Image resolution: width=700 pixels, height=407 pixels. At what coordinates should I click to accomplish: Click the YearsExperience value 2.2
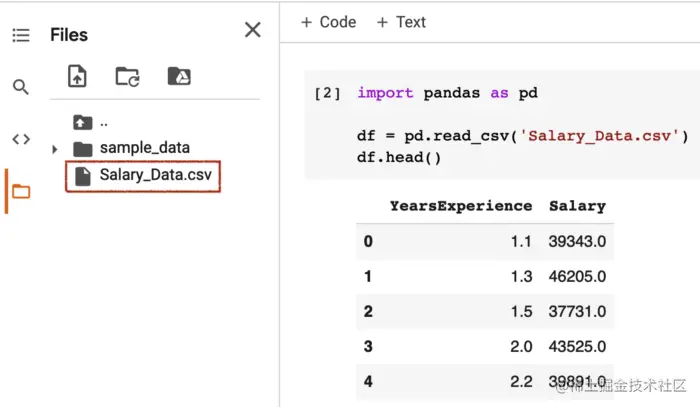tap(521, 382)
